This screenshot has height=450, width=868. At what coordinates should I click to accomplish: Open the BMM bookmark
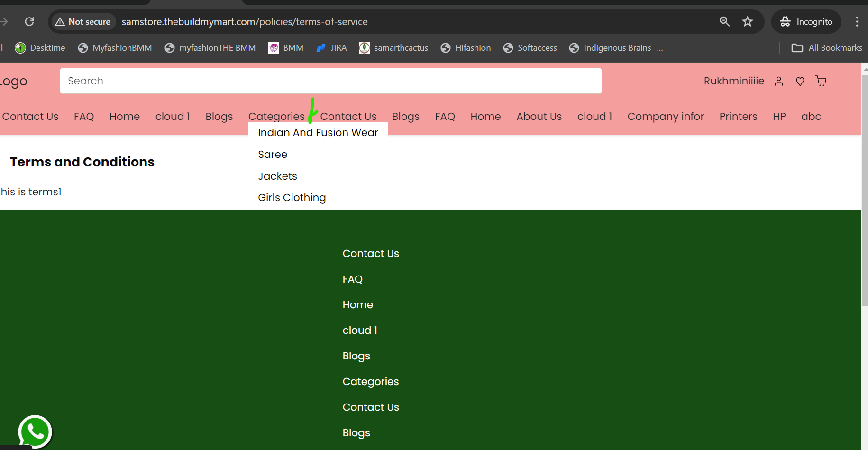(x=286, y=48)
